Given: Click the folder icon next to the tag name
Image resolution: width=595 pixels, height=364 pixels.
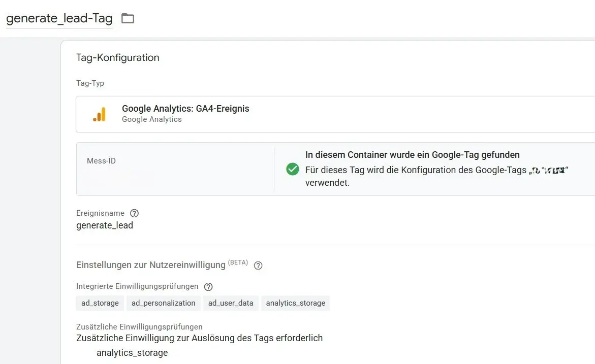Looking at the screenshot, I should tap(127, 18).
